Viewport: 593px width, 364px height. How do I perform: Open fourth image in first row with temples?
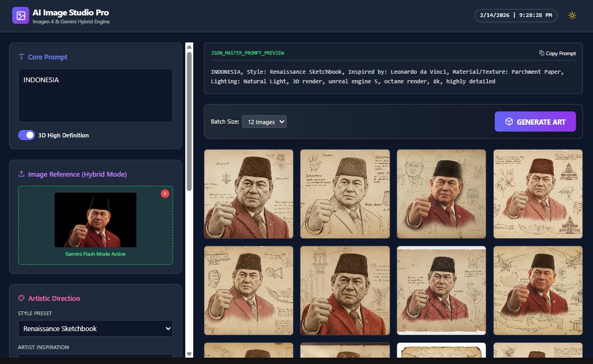click(x=538, y=194)
